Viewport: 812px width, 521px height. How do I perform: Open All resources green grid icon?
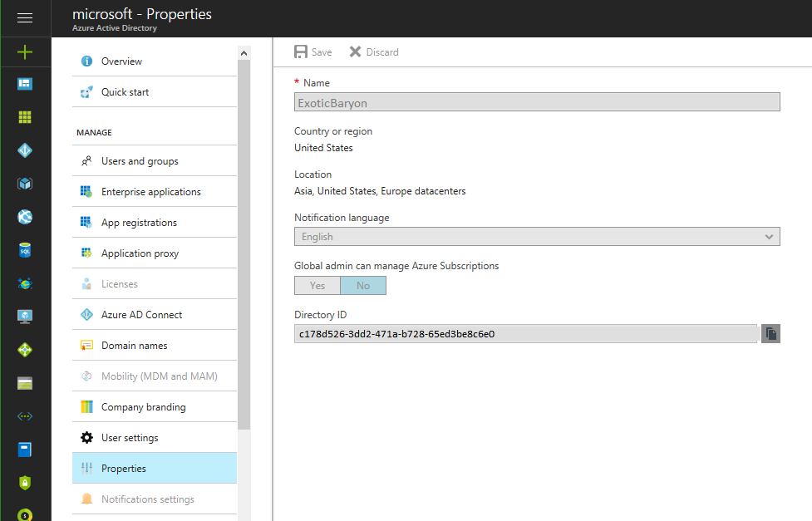(25, 117)
